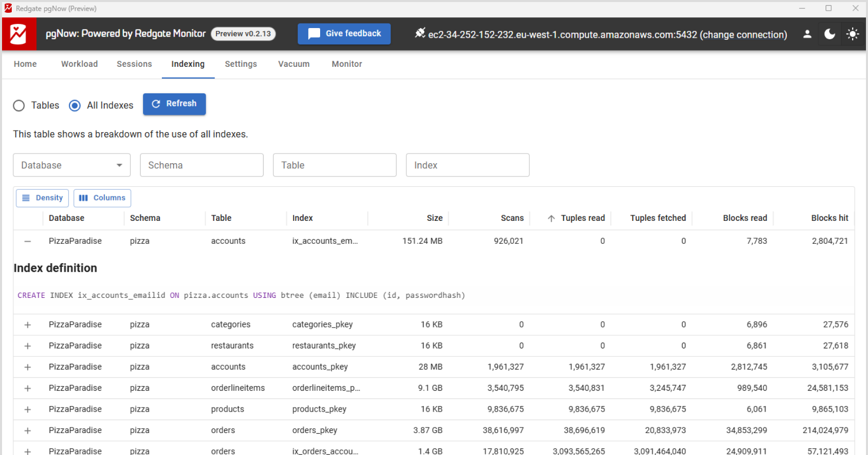
Task: Click the categories table cell
Action: tap(231, 324)
